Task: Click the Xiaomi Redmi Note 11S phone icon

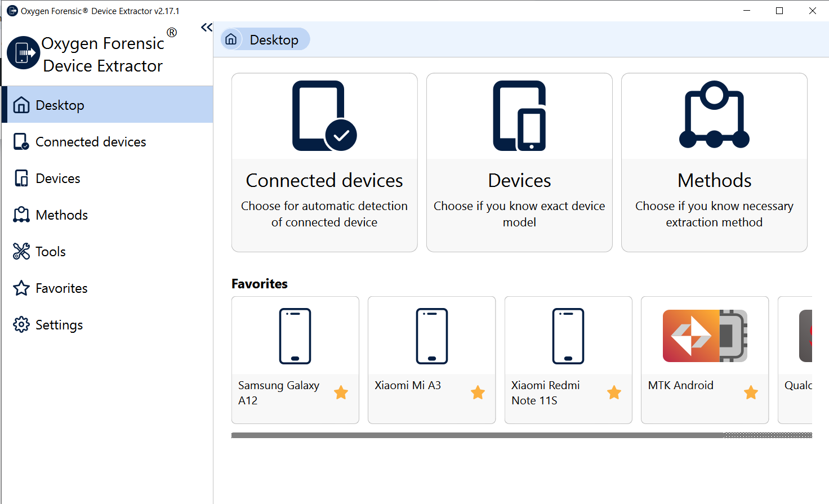Action: (568, 336)
